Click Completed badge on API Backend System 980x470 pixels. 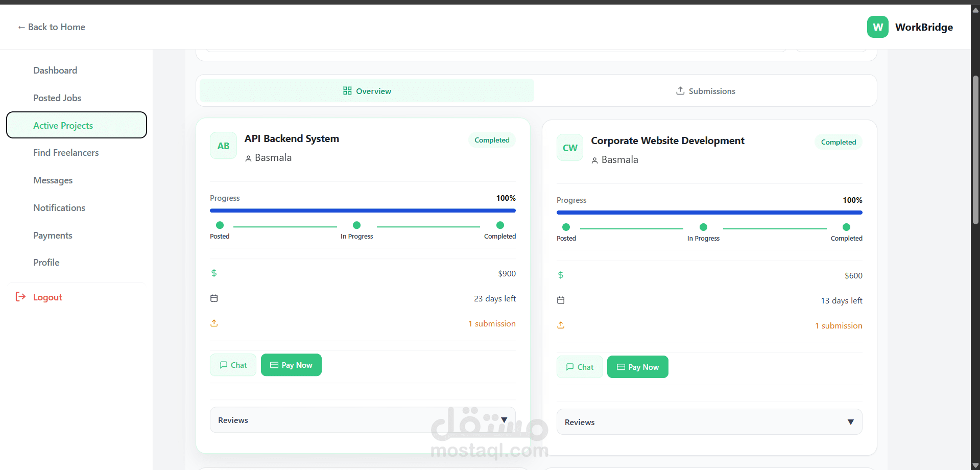click(492, 140)
